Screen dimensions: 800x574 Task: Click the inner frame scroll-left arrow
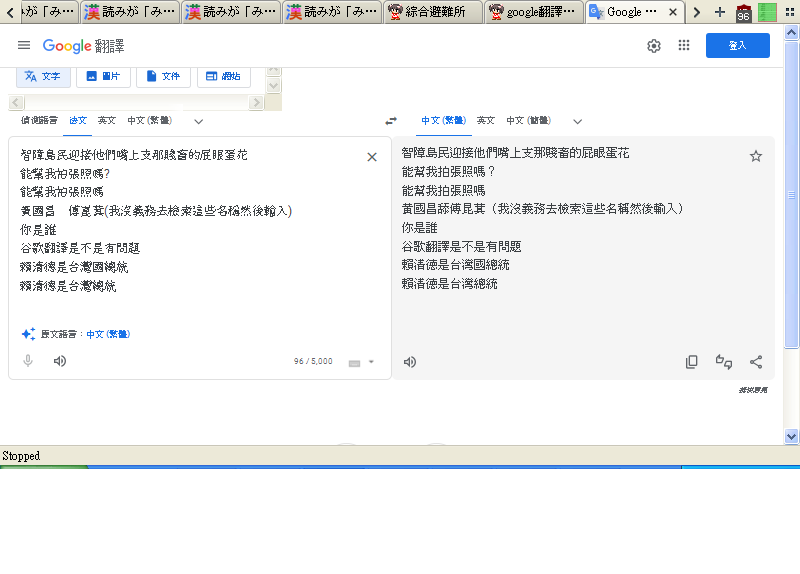click(x=16, y=103)
